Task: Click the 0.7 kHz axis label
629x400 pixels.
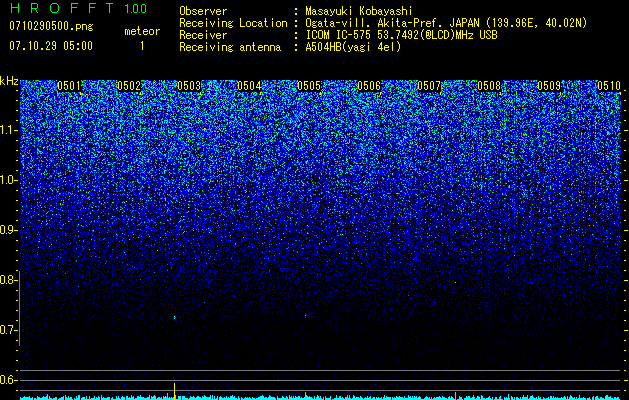Action: [9, 330]
